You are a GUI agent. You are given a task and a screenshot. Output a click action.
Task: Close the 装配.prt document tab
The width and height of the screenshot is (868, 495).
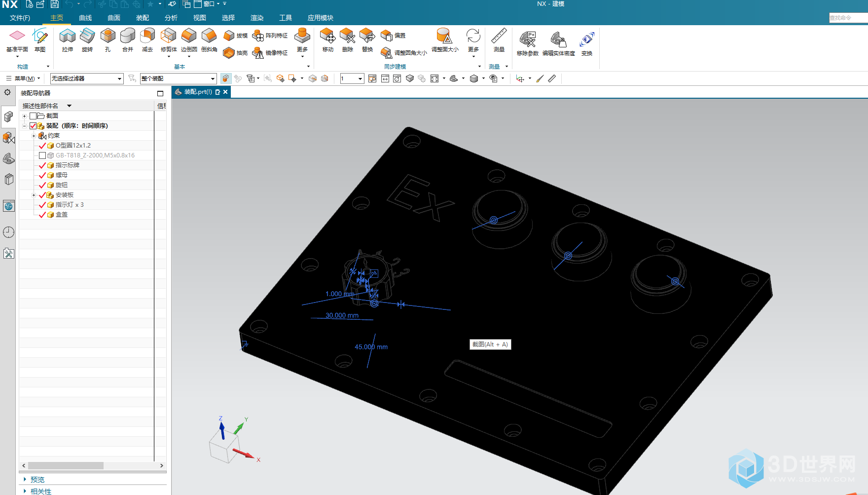(225, 92)
